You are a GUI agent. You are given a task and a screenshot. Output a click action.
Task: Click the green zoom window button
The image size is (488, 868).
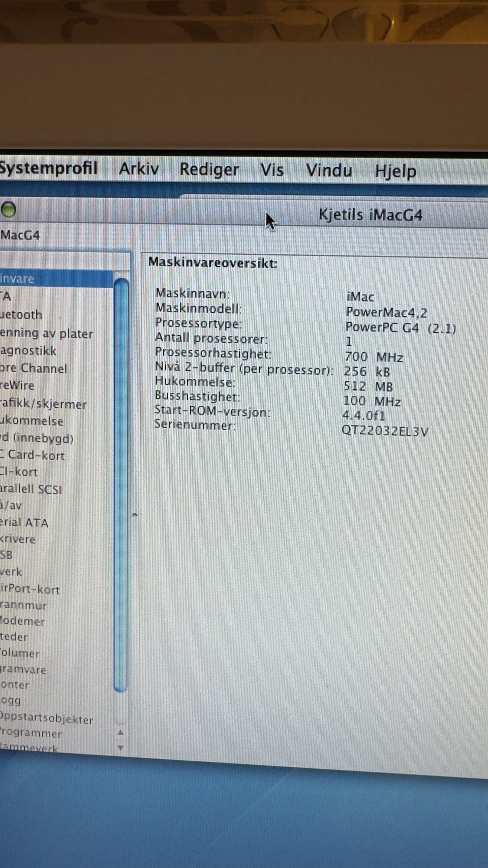8,209
